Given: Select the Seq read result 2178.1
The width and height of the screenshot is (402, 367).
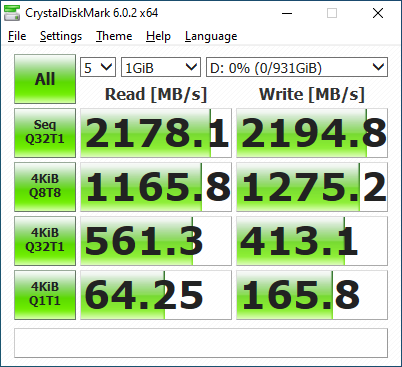Looking at the screenshot, I should point(156,133).
